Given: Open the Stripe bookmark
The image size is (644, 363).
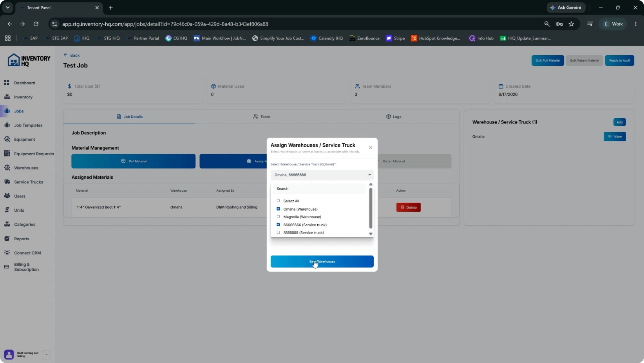Looking at the screenshot, I should point(395,38).
